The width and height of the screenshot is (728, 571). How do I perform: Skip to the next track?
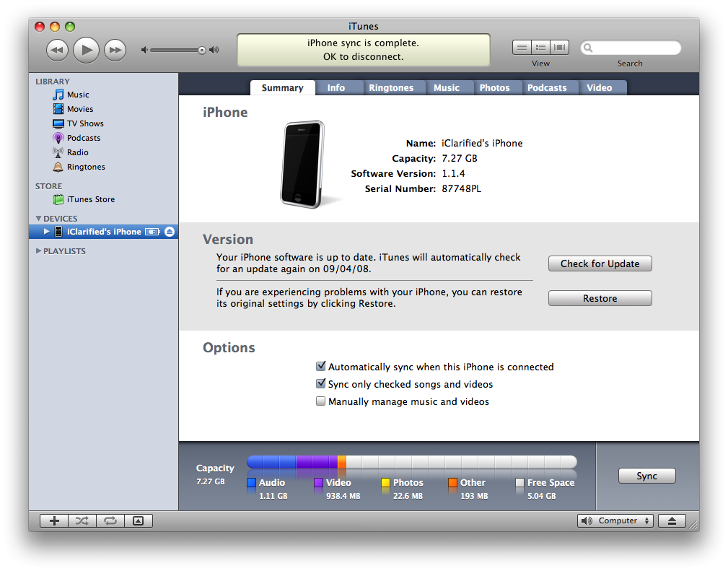coord(115,50)
